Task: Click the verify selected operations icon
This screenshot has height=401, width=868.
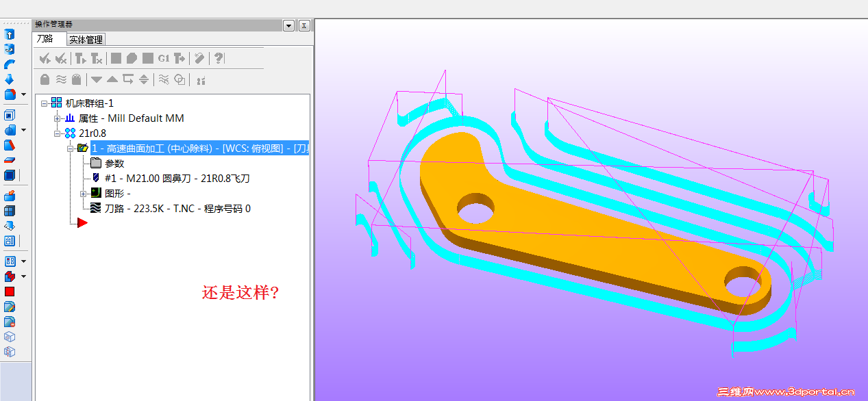Action: [132, 58]
